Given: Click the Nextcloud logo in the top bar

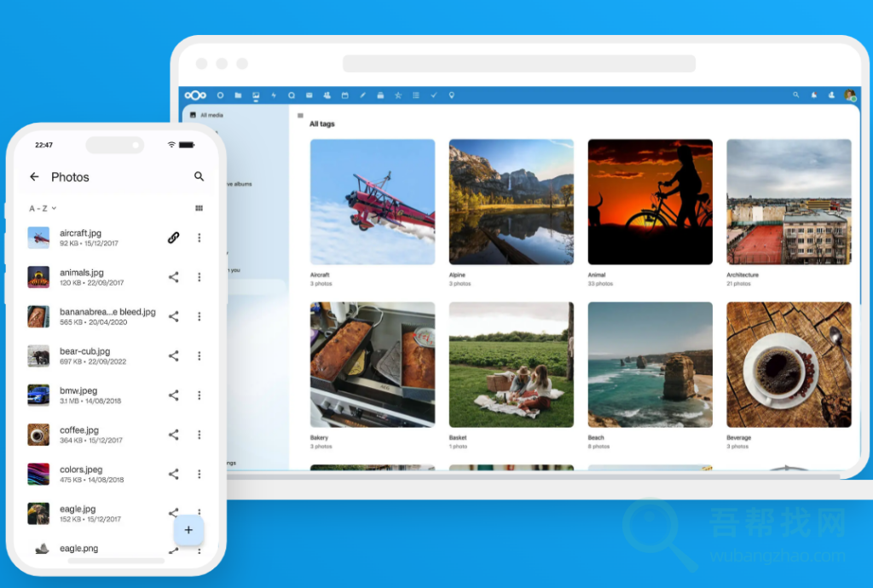Looking at the screenshot, I should (x=195, y=95).
